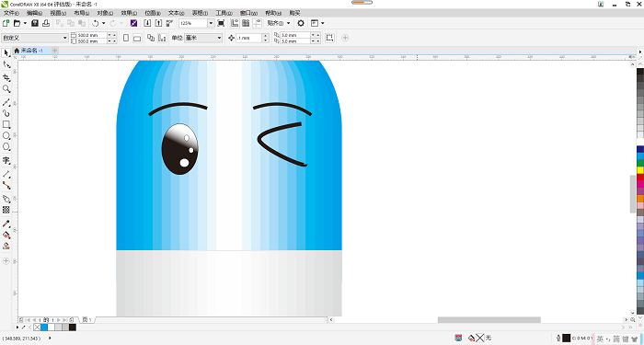Select the Drop Shadow effects tool
This screenshot has width=644, height=345.
tap(6, 199)
